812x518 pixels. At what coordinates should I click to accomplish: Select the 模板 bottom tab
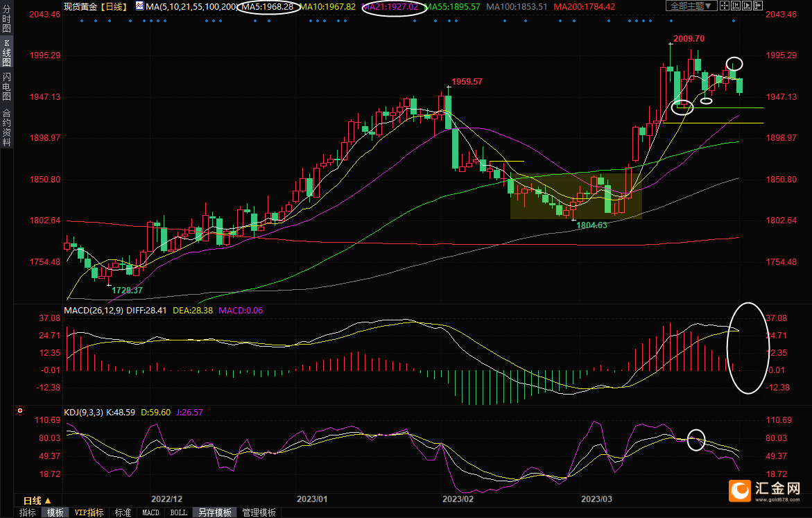coord(55,512)
